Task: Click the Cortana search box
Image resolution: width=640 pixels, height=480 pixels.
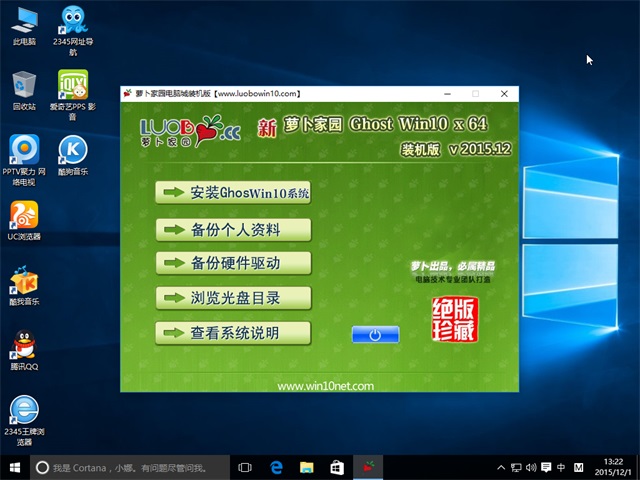Action: (130, 468)
